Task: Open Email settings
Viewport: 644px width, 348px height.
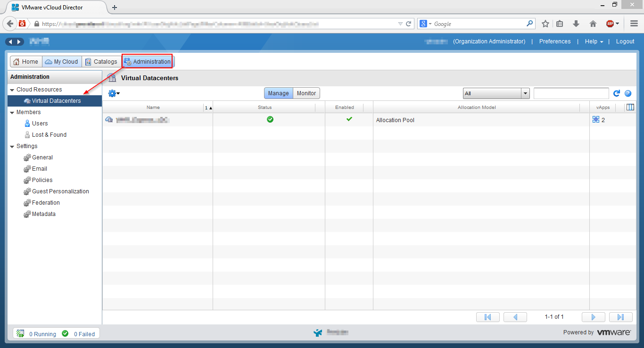Action: 39,169
